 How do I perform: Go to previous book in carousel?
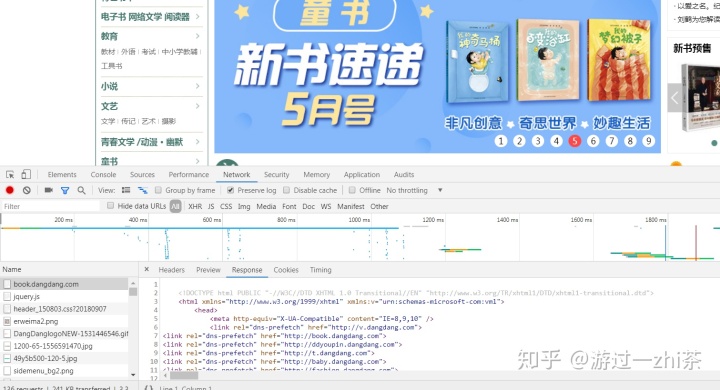[x=675, y=97]
